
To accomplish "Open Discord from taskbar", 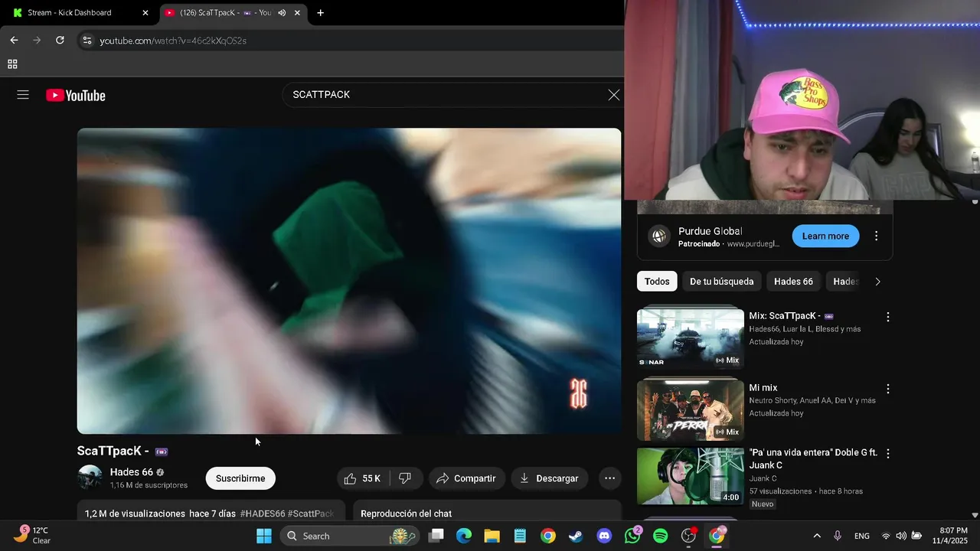I will click(x=604, y=536).
